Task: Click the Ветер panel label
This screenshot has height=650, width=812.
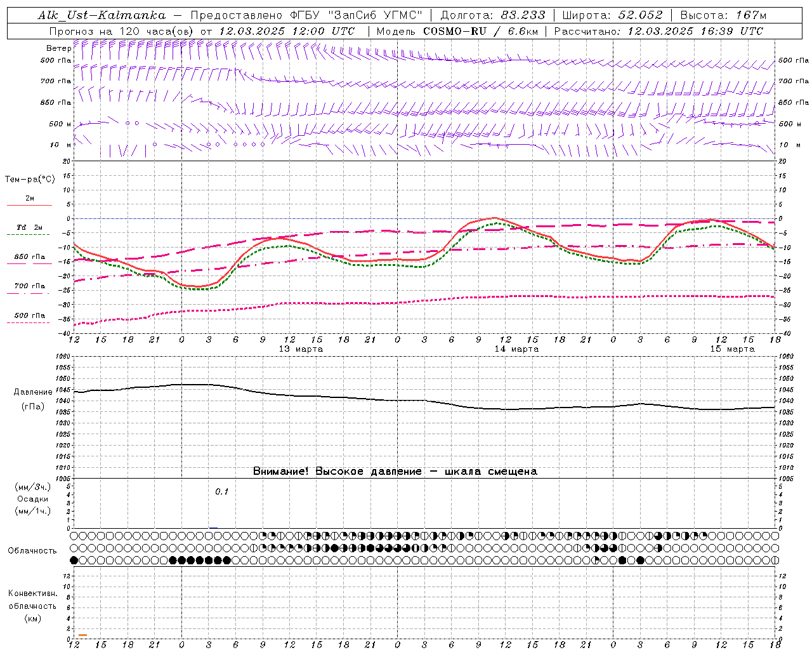Action: point(58,48)
